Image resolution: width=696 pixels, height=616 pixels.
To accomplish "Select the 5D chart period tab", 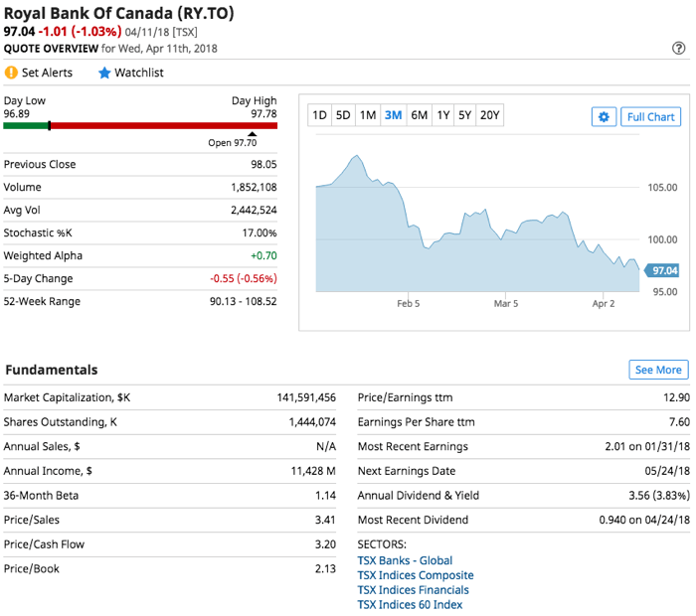I will [x=343, y=115].
